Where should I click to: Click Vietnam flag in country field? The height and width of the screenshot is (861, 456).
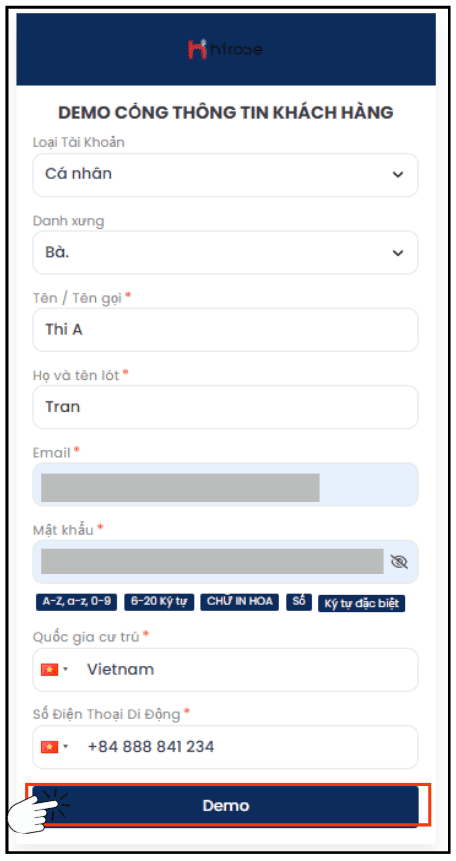[x=49, y=670]
